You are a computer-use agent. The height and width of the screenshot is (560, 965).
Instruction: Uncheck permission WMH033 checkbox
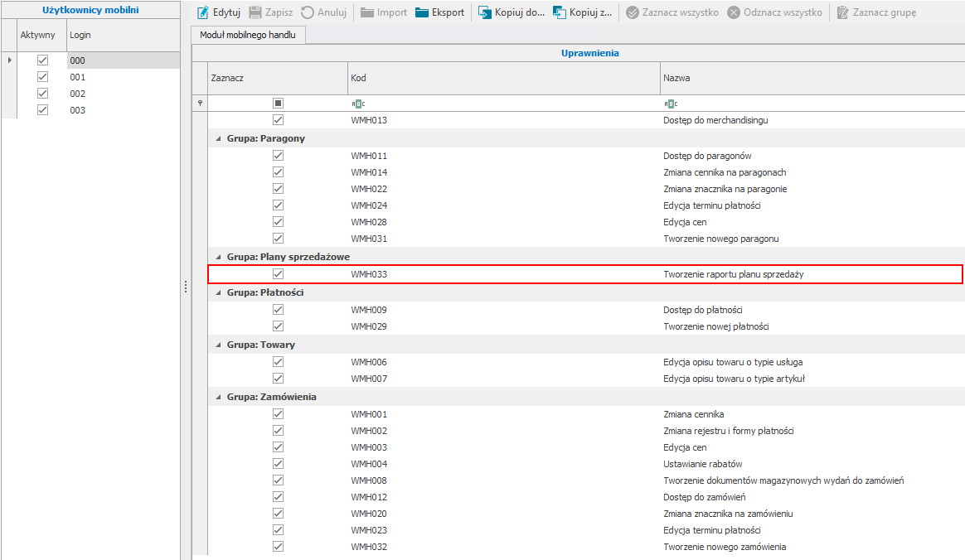pyautogui.click(x=279, y=274)
